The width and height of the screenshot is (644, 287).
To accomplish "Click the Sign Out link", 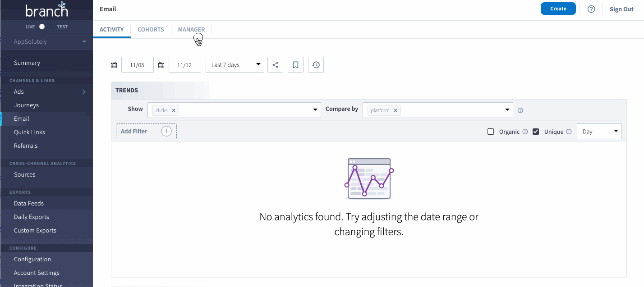I will (x=621, y=9).
